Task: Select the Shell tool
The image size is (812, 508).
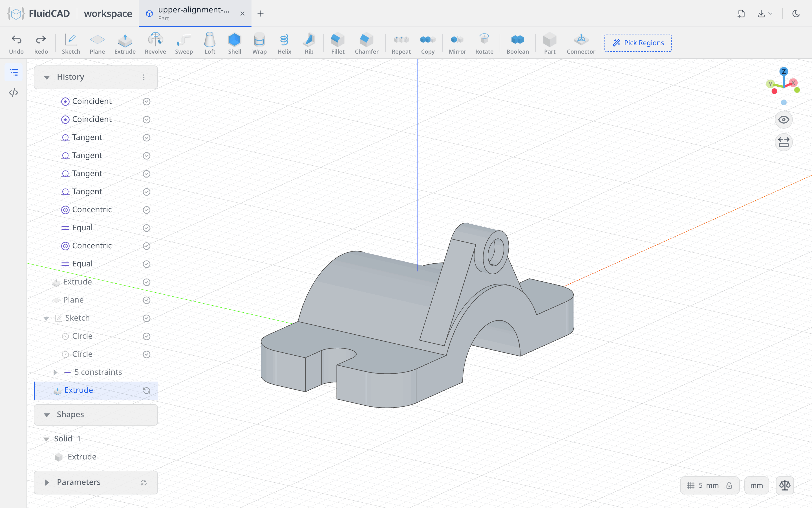Action: click(235, 43)
